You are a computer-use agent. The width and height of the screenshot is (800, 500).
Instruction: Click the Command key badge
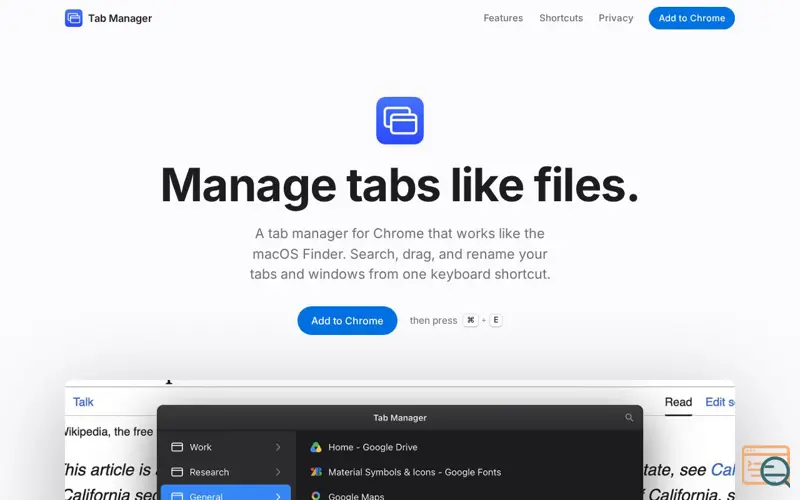(470, 320)
